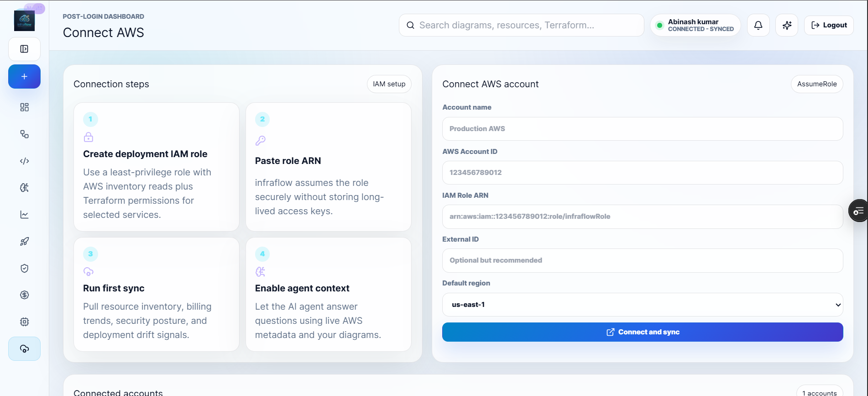Click the 'Connection steps' title

111,84
